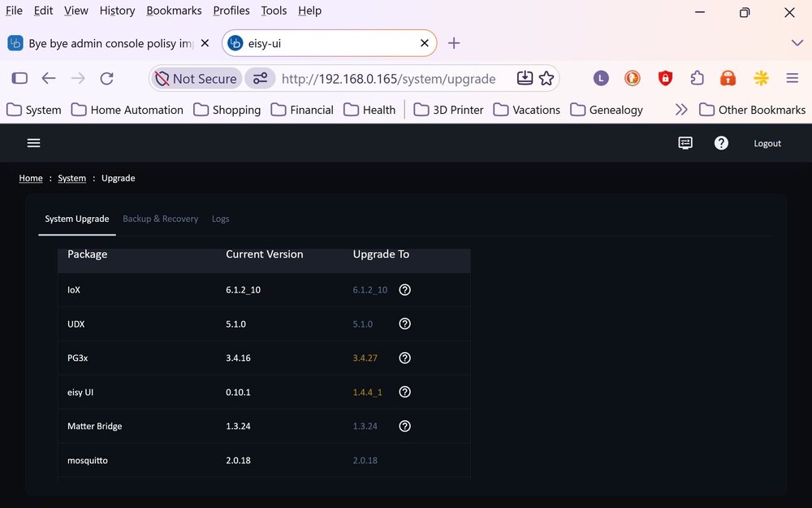
Task: Open the Home Automation bookmarks folder
Action: click(x=127, y=110)
